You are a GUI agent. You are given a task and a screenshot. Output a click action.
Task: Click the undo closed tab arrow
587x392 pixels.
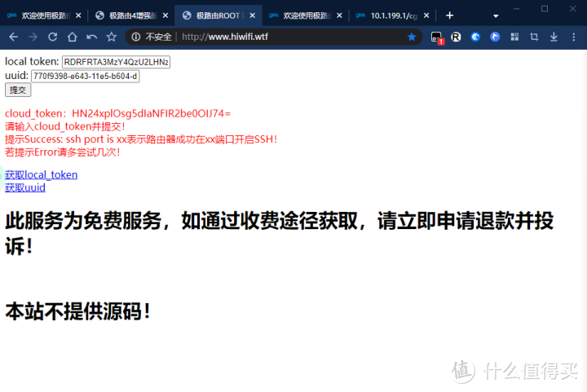[x=91, y=37]
